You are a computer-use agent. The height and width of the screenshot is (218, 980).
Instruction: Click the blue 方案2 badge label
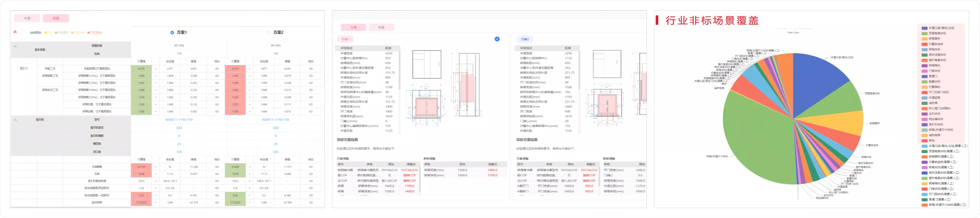coord(525,39)
